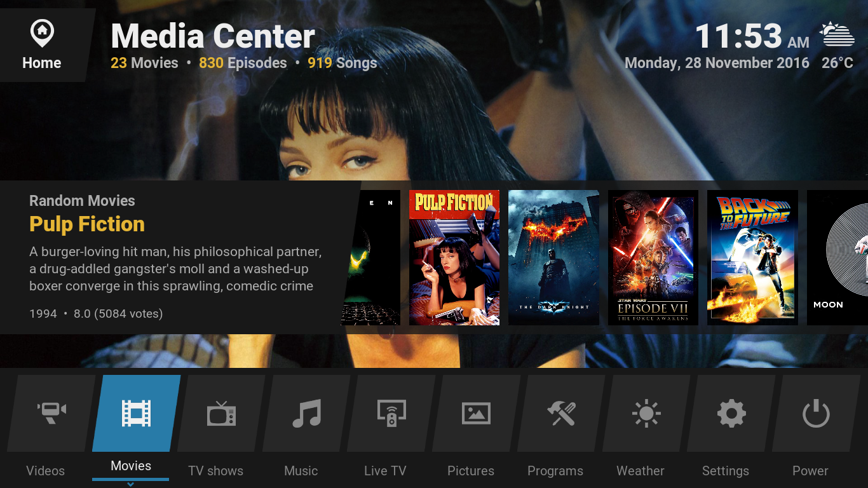868x488 pixels.
Task: Pick the Back to the Future poster
Action: [752, 257]
